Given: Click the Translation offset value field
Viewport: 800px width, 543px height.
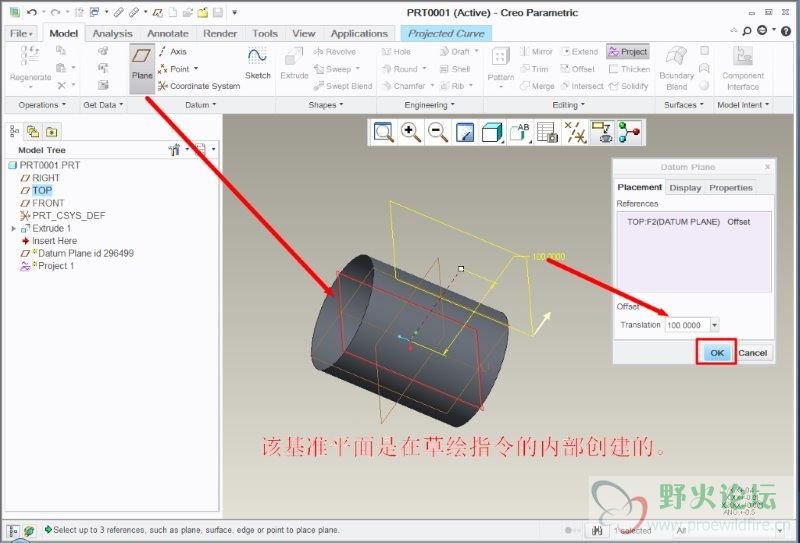Looking at the screenshot, I should click(x=687, y=325).
